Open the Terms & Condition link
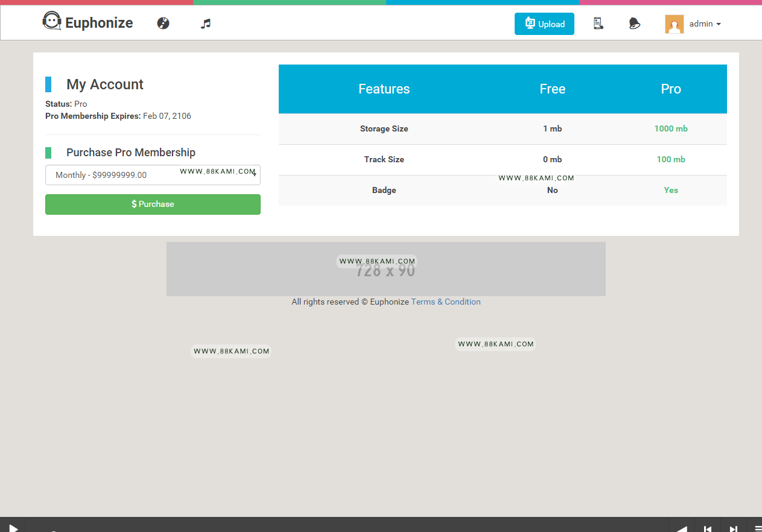Viewport: 762px width, 532px height. [x=446, y=302]
